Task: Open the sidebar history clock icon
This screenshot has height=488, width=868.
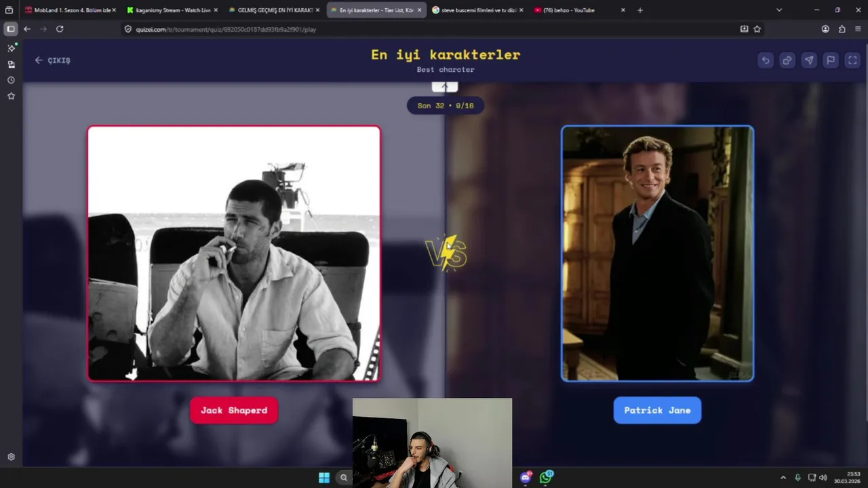Action: point(11,80)
